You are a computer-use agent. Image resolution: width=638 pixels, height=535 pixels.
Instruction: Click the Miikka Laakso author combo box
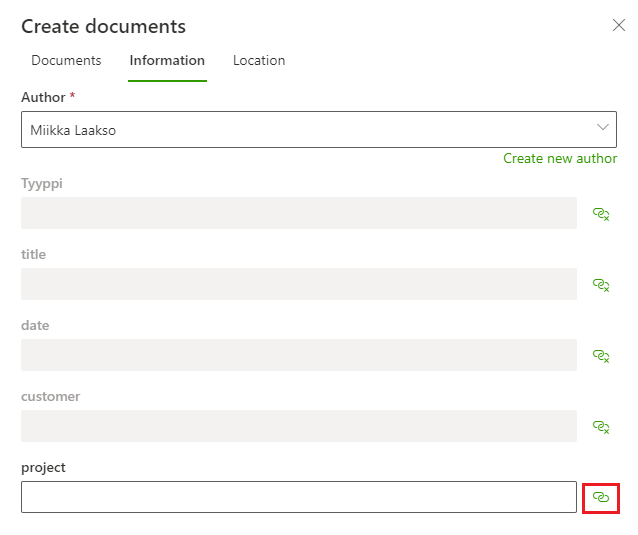(x=300, y=129)
